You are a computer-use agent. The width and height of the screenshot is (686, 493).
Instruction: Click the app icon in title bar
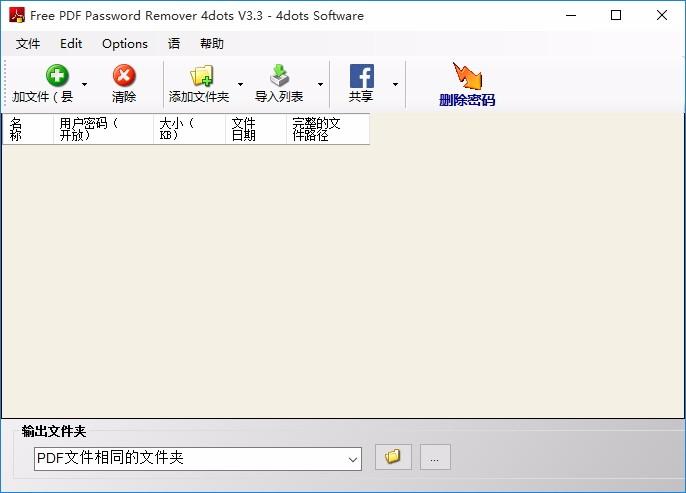17,15
